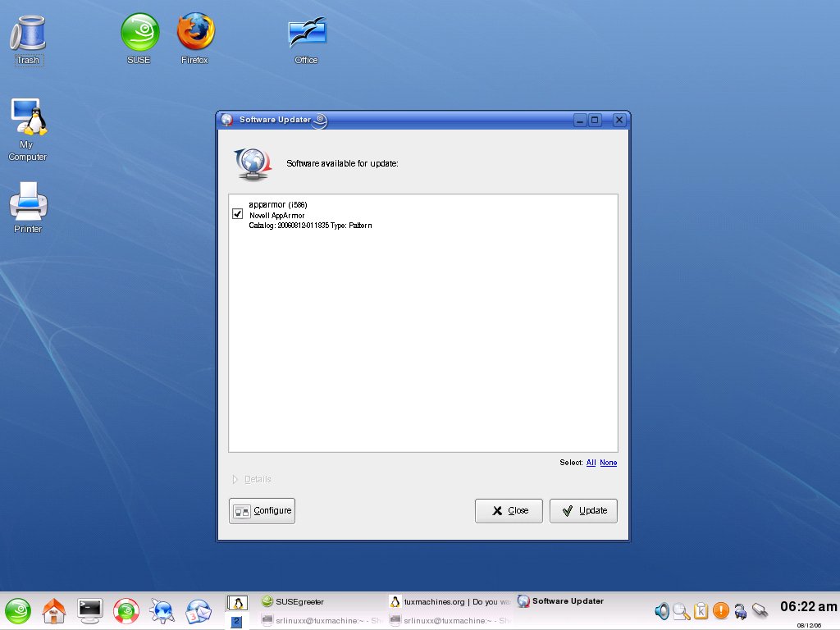Click the None selection link
Image resolution: width=840 pixels, height=630 pixels.
tap(608, 463)
